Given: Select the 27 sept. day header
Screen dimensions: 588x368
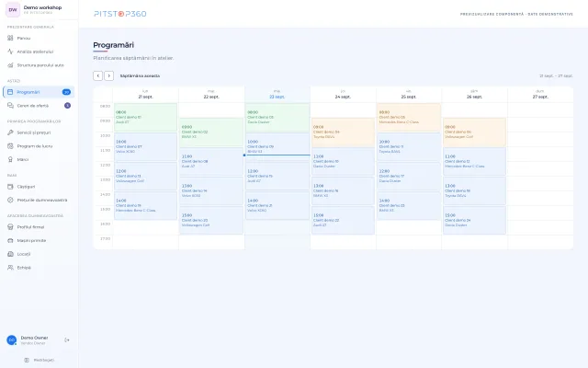Looking at the screenshot, I should (x=540, y=94).
